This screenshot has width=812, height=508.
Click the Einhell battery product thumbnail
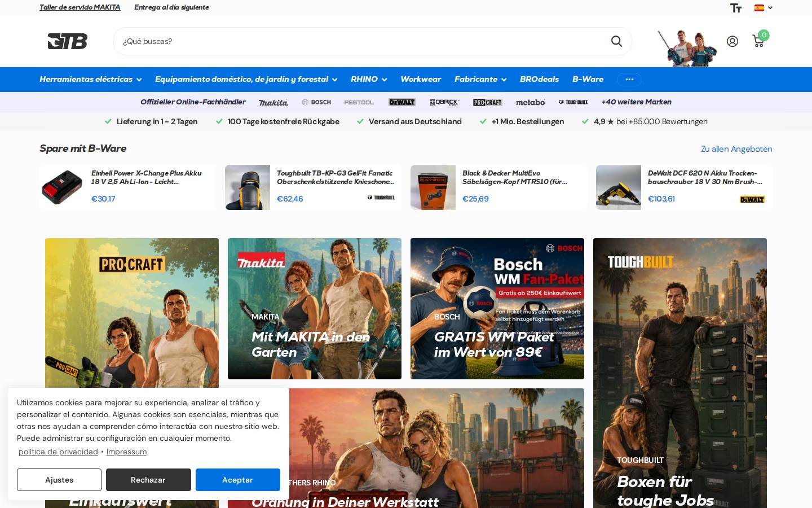point(62,187)
